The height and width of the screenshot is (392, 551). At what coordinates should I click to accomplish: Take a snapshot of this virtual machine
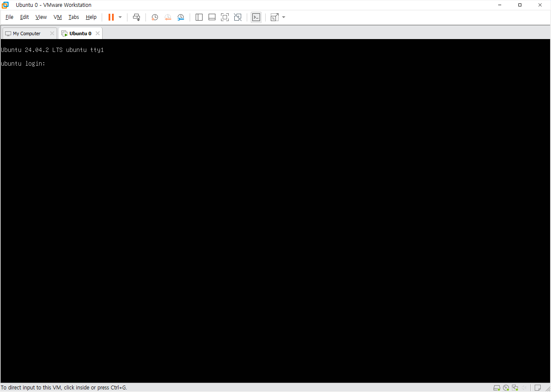(154, 17)
